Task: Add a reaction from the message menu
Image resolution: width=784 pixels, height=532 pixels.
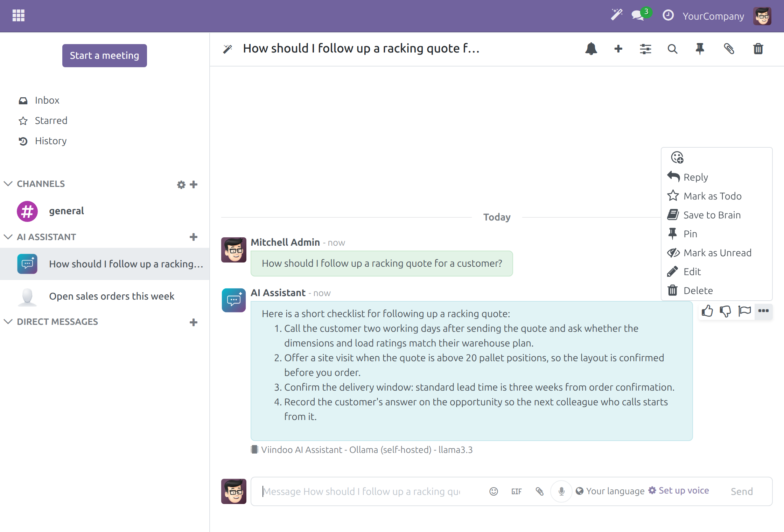Action: [677, 157]
